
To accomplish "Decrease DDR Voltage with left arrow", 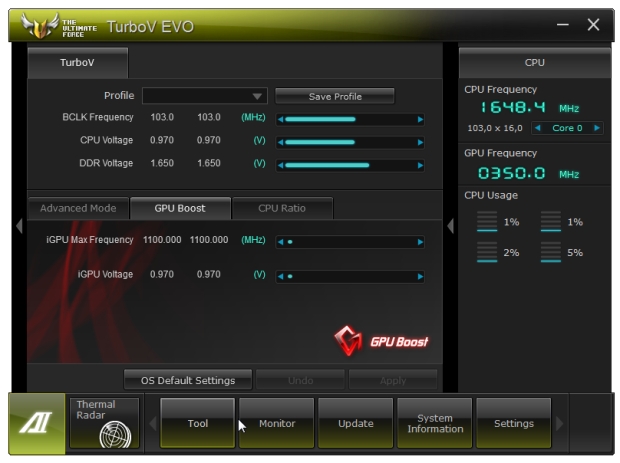I will click(x=280, y=165).
